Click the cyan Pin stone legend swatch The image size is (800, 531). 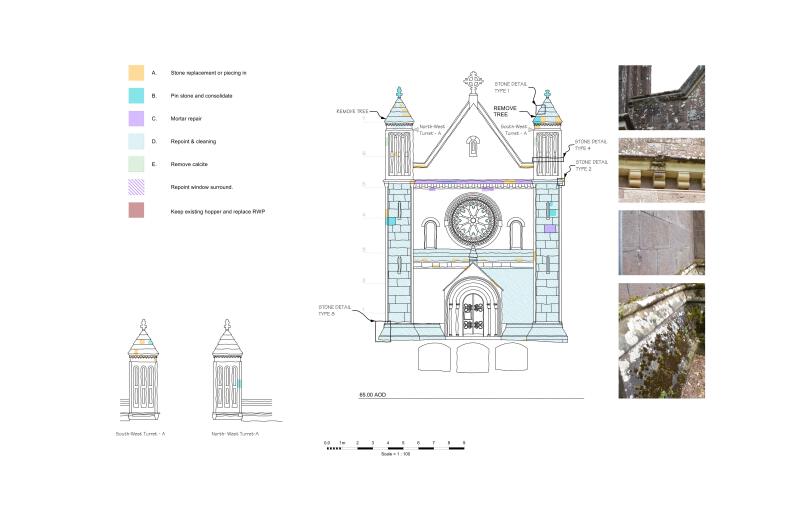pos(136,96)
